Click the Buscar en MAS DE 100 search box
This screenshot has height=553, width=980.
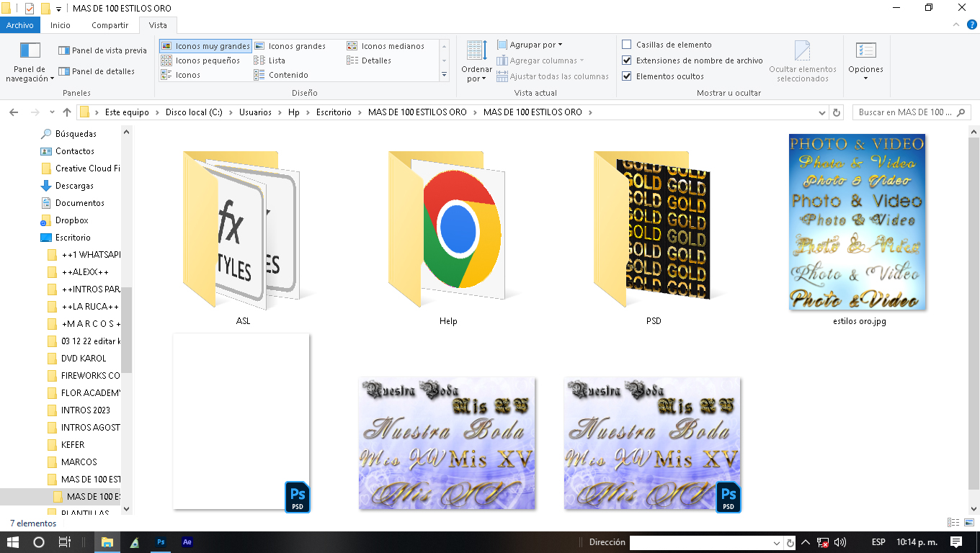tap(911, 112)
